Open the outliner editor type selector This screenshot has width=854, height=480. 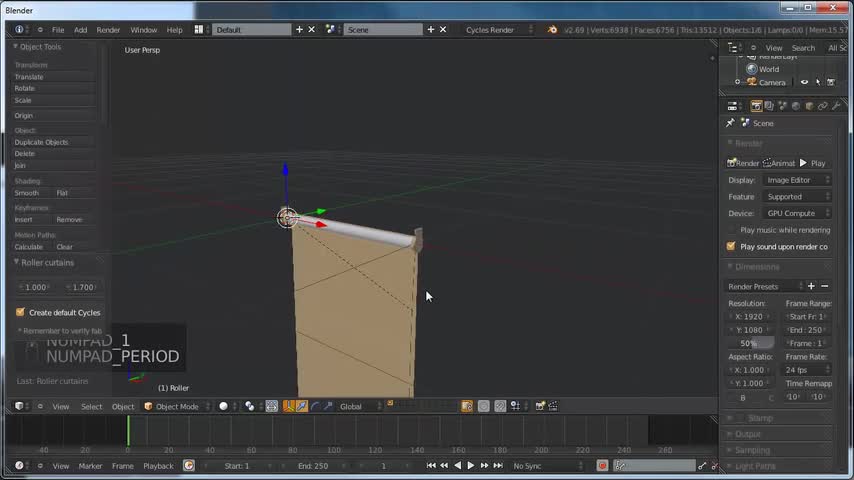[735, 48]
